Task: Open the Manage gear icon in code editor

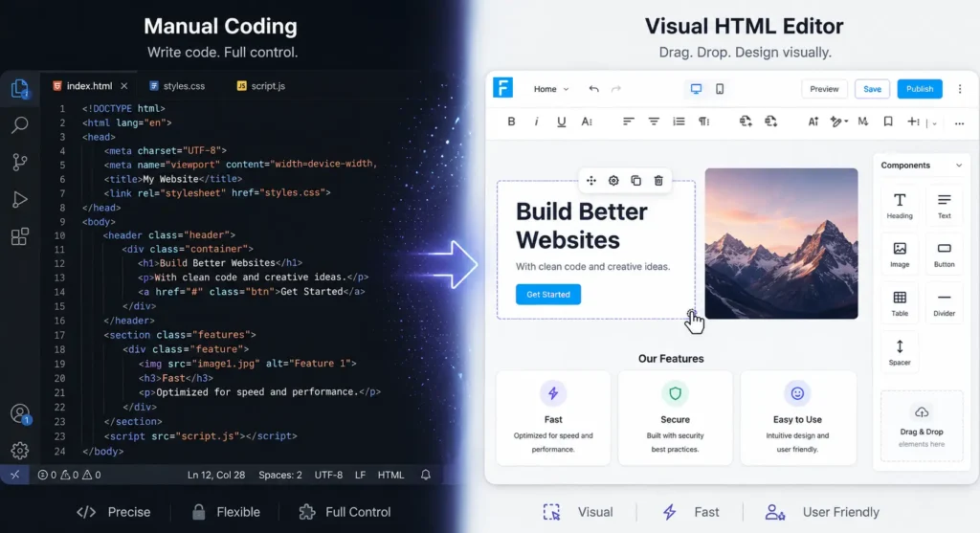Action: (19, 450)
